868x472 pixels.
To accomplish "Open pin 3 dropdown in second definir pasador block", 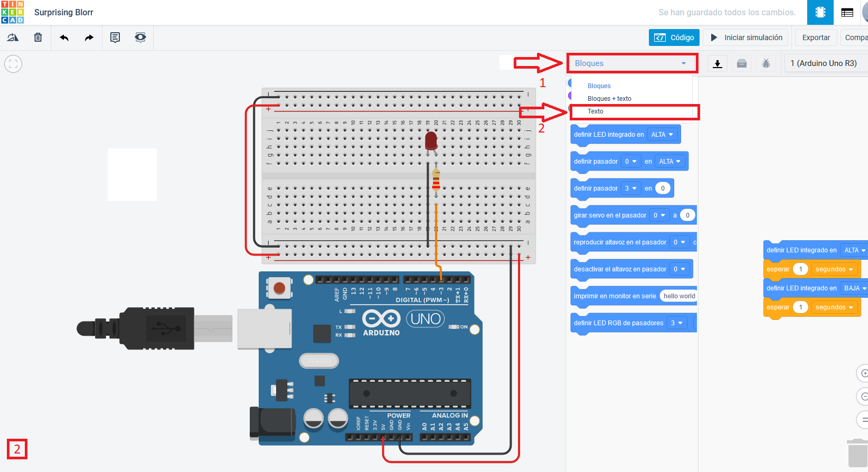I will [x=631, y=188].
